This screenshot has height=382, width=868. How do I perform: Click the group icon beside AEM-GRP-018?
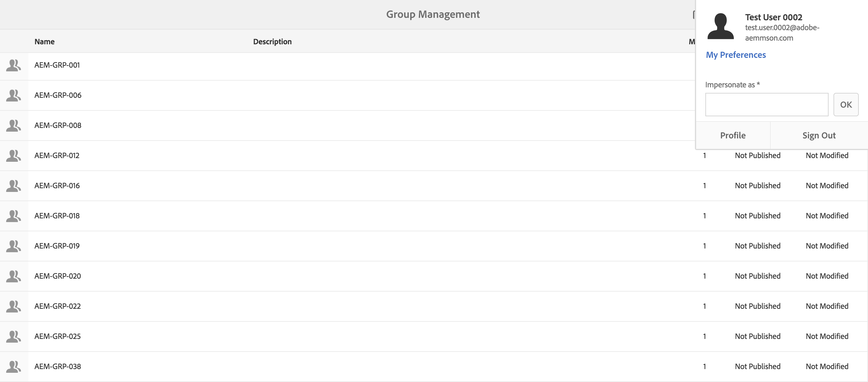point(14,216)
